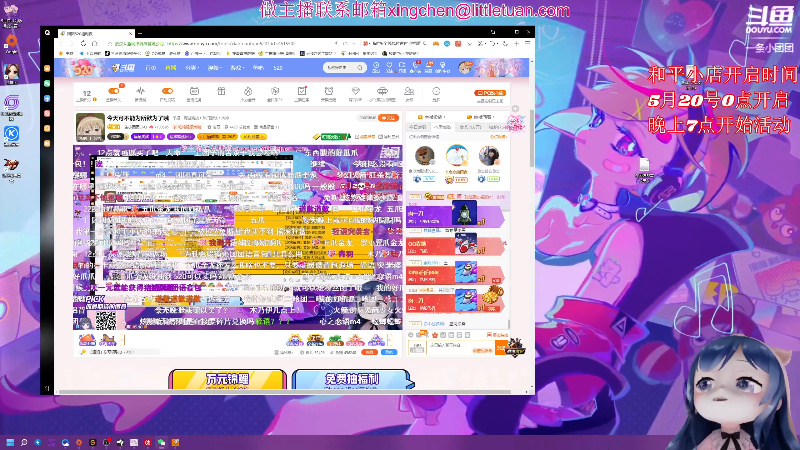Click the magnifier icon in the Douyu search box
Image resolution: width=800 pixels, height=450 pixels.
point(360,67)
